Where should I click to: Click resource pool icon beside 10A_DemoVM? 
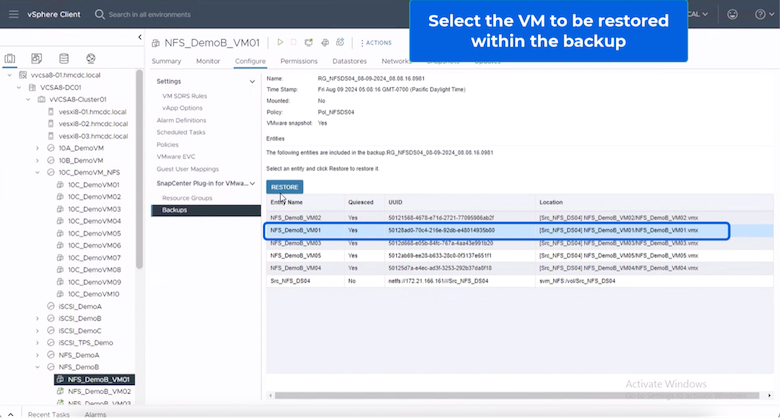[x=51, y=148]
